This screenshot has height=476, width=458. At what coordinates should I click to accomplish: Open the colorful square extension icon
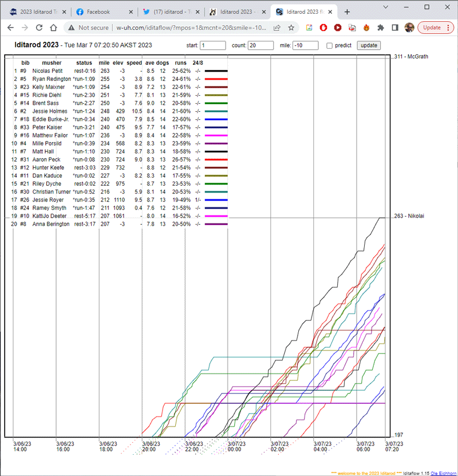(309, 27)
